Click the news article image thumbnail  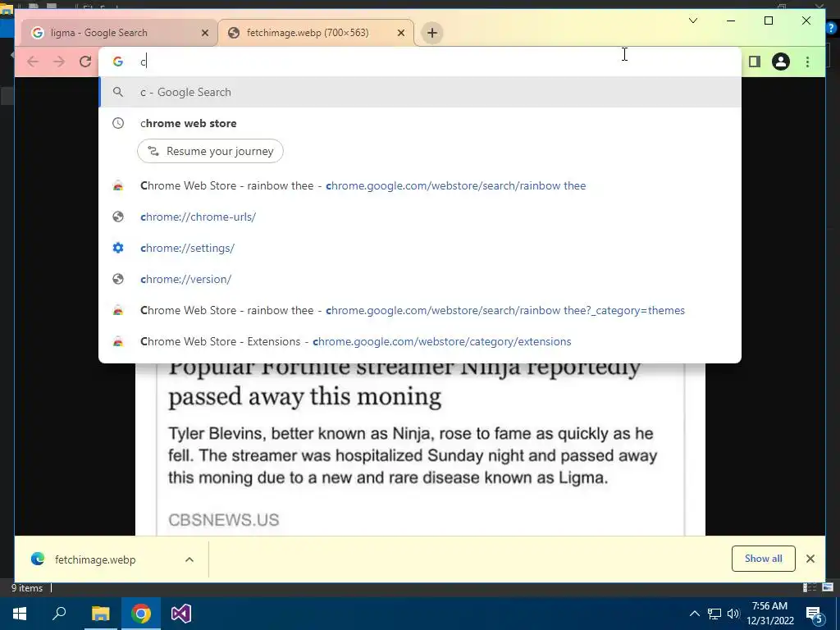coord(420,449)
